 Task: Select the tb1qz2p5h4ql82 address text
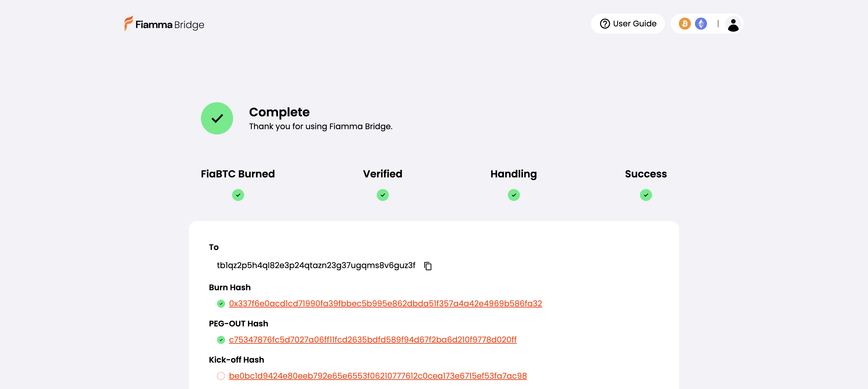click(x=316, y=265)
